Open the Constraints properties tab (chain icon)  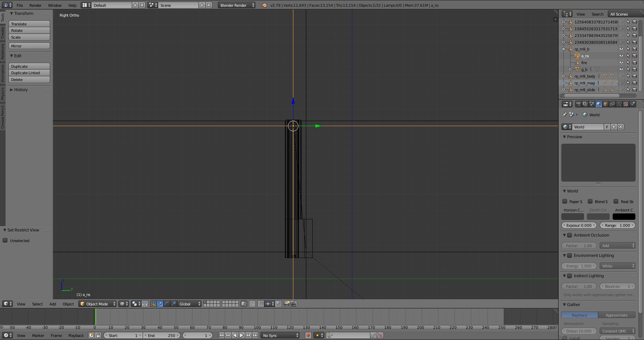tap(612, 104)
